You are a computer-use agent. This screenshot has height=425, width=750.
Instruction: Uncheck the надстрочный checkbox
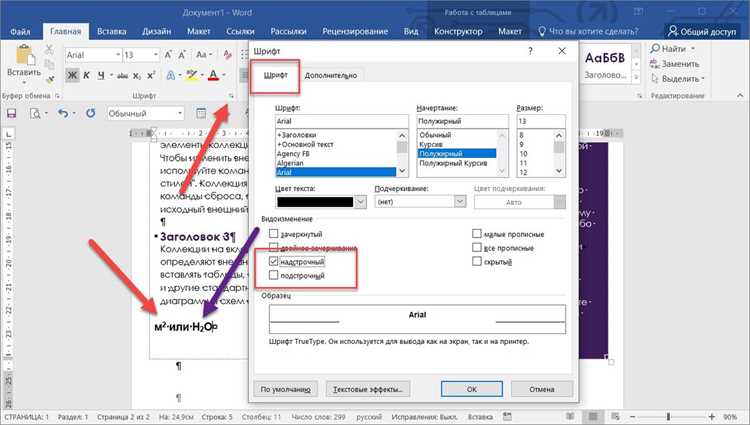click(274, 262)
